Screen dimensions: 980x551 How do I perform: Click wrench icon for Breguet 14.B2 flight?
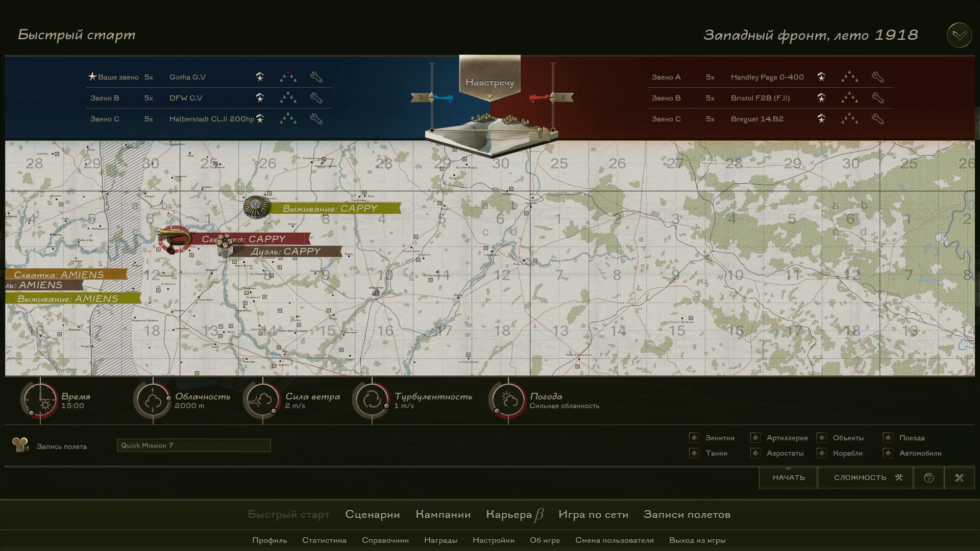[877, 119]
